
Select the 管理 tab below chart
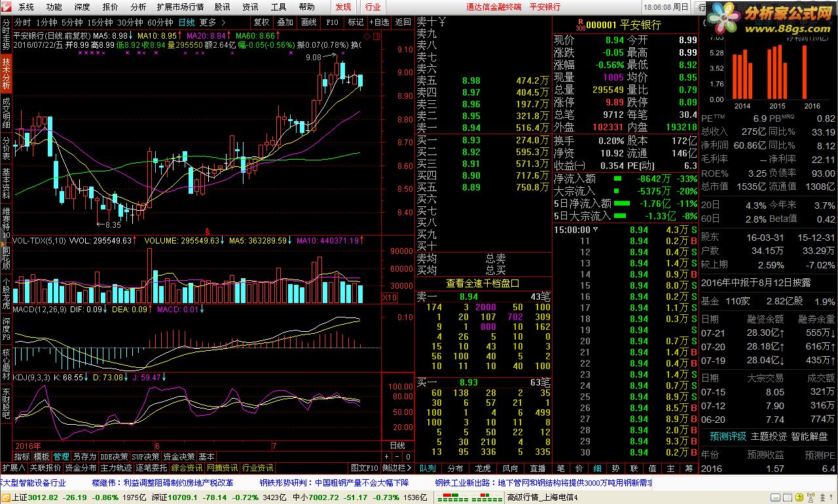[x=61, y=457]
